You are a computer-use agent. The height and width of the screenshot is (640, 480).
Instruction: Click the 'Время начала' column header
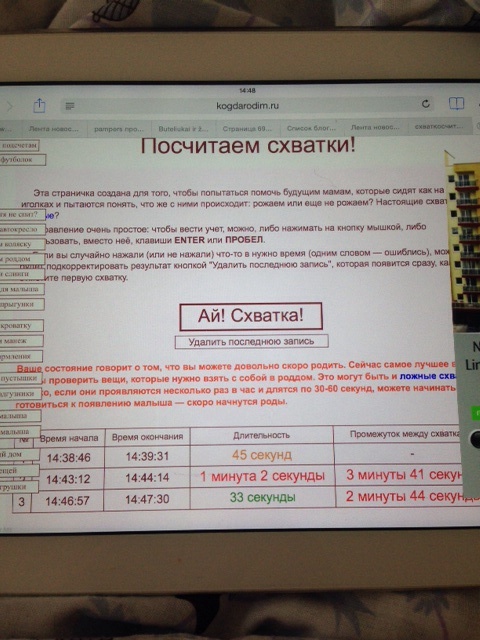(69, 438)
